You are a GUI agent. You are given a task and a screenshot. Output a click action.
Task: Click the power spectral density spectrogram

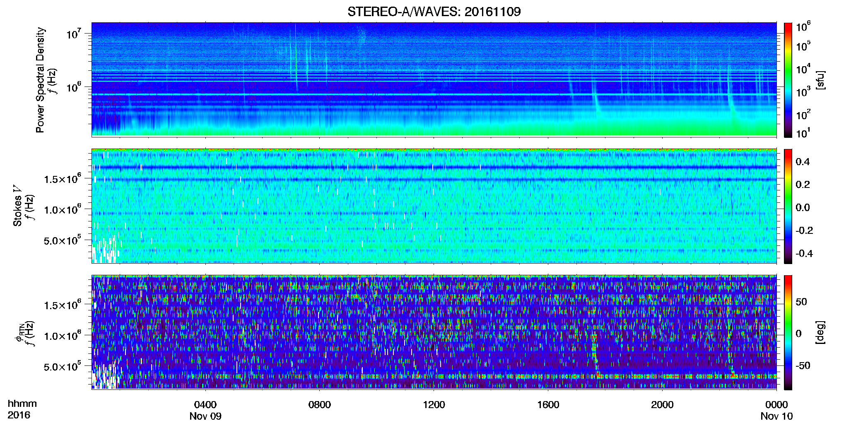(x=434, y=79)
